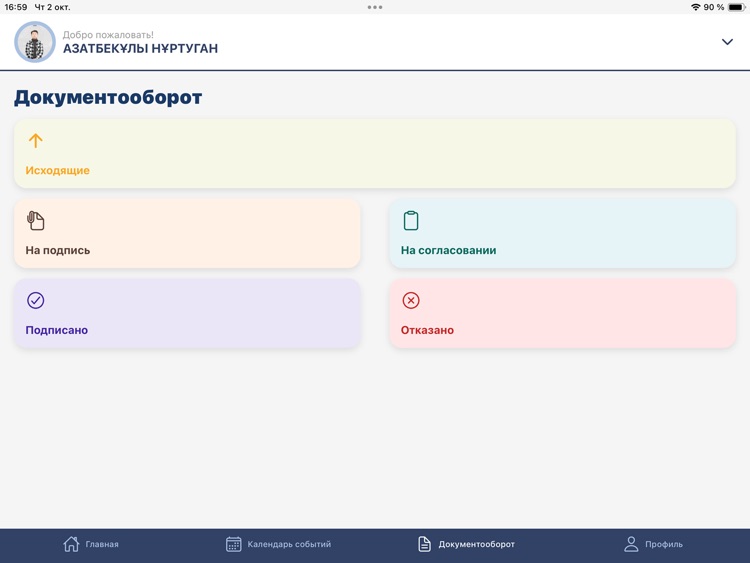The height and width of the screenshot is (563, 750).
Task: Tap the purple checkmark circle icon
Action: coord(35,300)
